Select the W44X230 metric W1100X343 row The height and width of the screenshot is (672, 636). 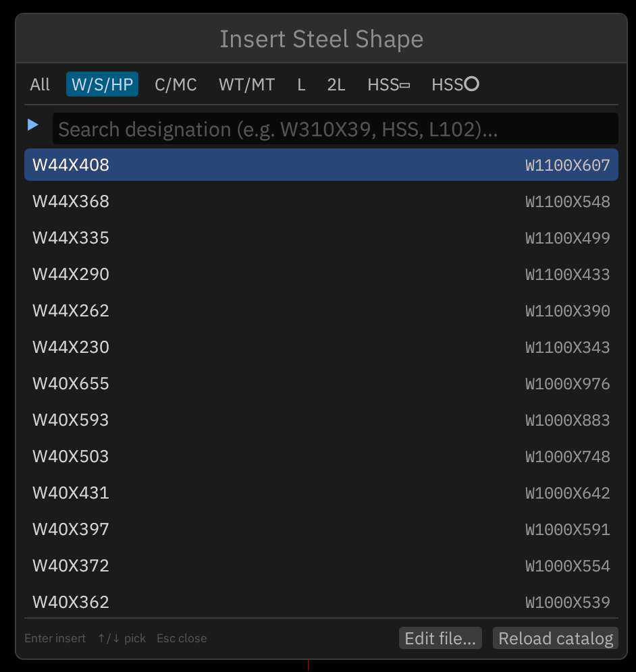321,347
